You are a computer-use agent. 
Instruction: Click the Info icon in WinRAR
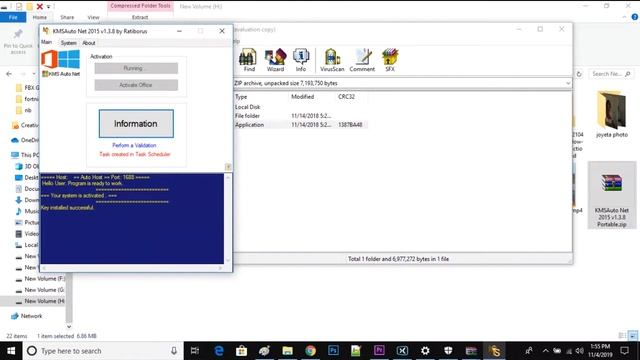[x=301, y=60]
